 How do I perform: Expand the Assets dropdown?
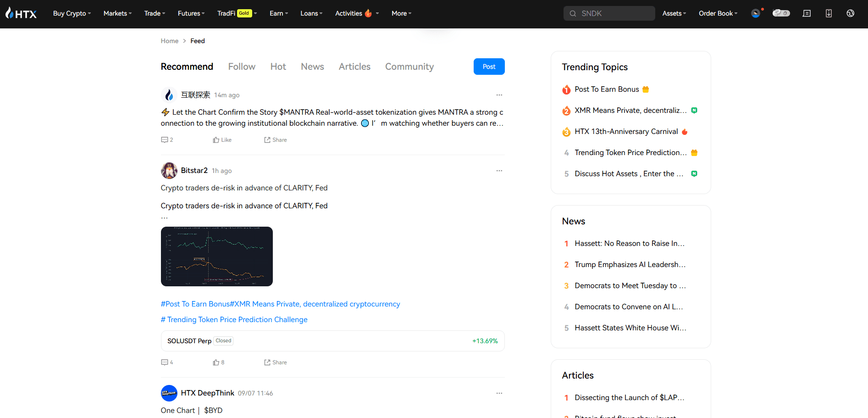[674, 13]
